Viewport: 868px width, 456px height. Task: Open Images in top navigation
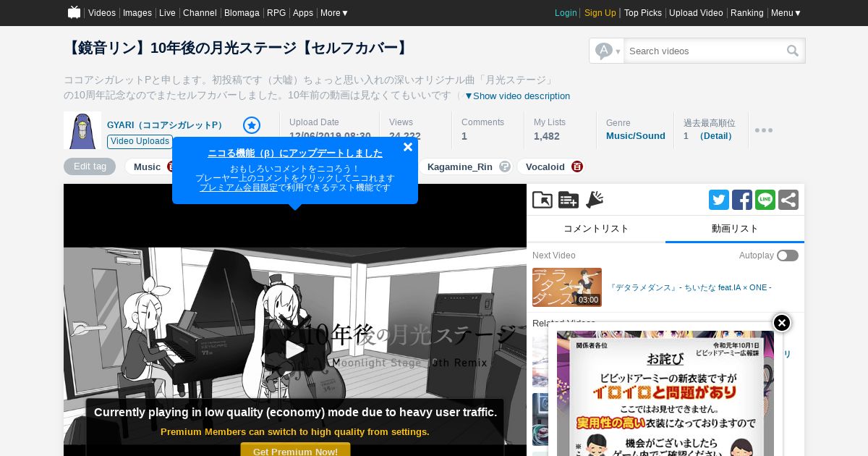(137, 13)
